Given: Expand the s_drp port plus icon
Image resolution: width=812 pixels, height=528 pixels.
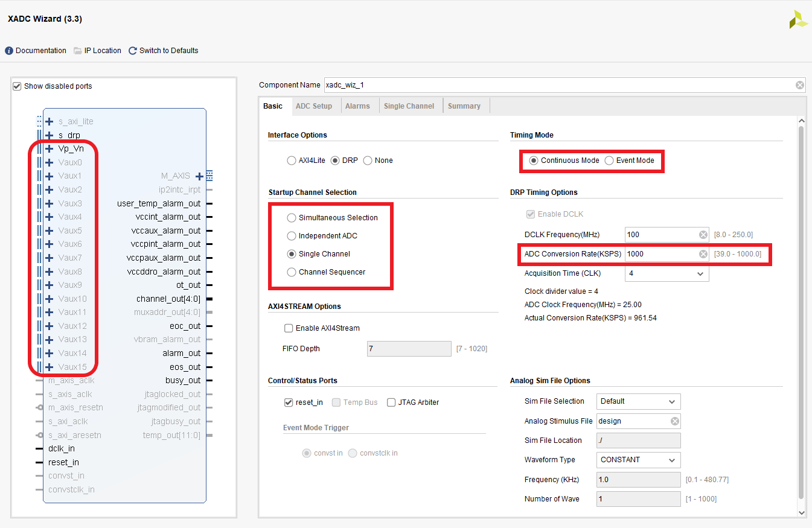Looking at the screenshot, I should [50, 135].
